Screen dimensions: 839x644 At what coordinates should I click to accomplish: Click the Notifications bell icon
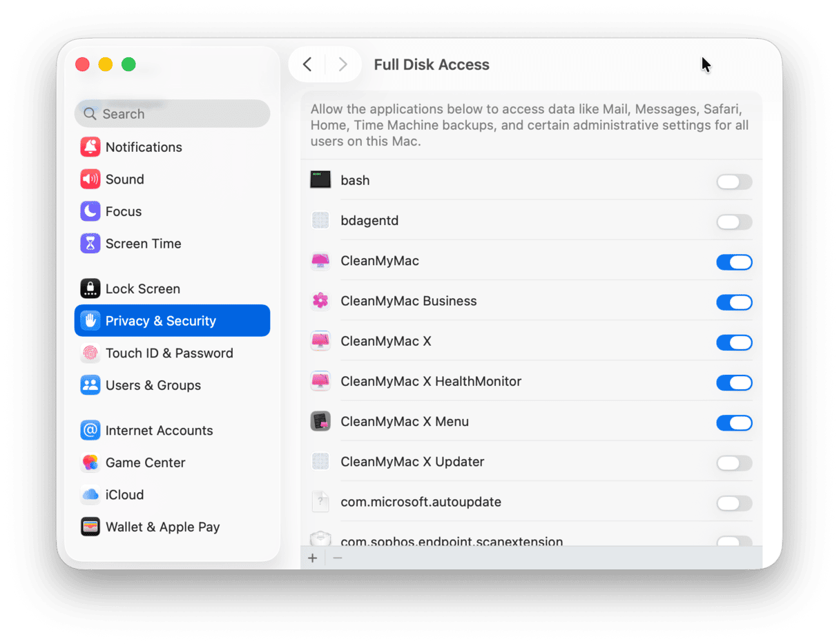pos(90,147)
